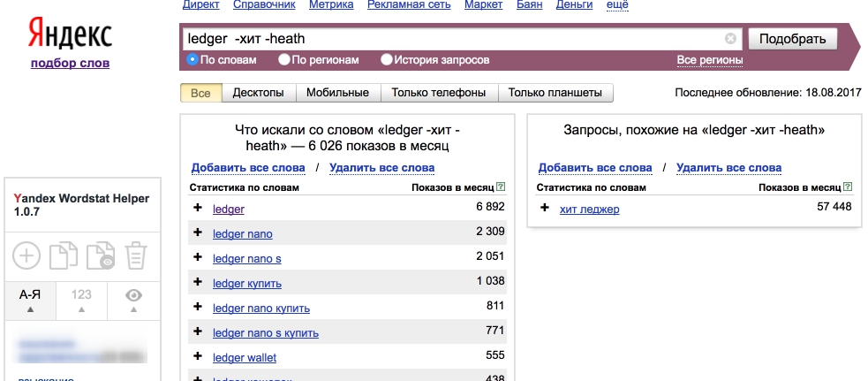This screenshot has width=868, height=381.
Task: Click the Wordstat Helper copy list icon
Action: click(x=64, y=256)
